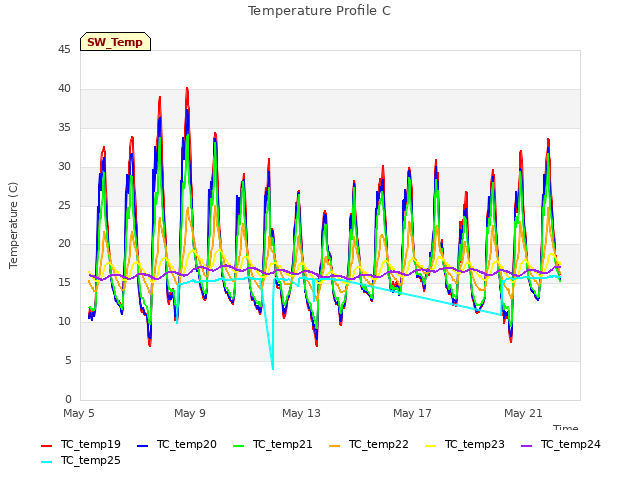Toggle TC_temp25 series in legend
640x480 pixels.
(x=81, y=460)
